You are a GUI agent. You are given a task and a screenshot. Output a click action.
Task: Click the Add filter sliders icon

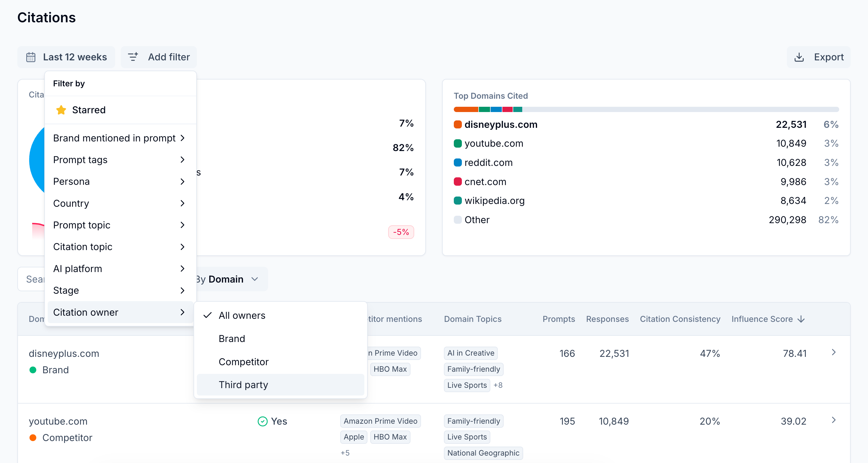click(133, 57)
